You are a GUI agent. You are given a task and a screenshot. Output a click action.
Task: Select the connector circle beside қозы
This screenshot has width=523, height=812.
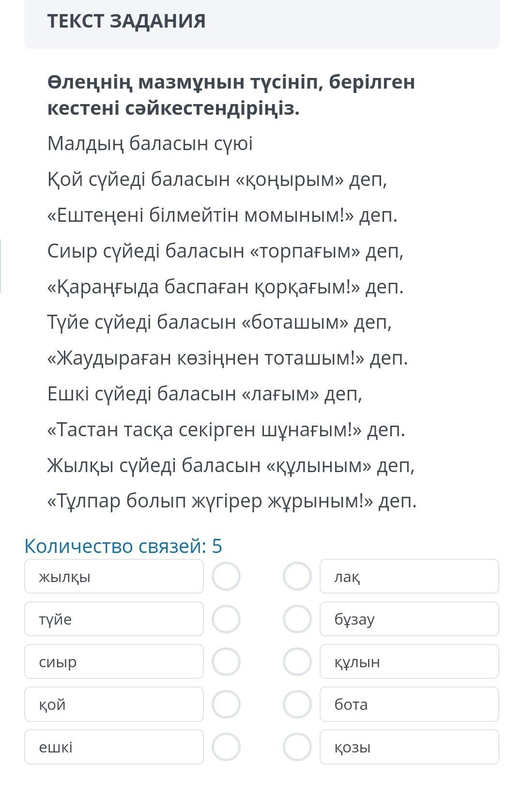pyautogui.click(x=297, y=747)
